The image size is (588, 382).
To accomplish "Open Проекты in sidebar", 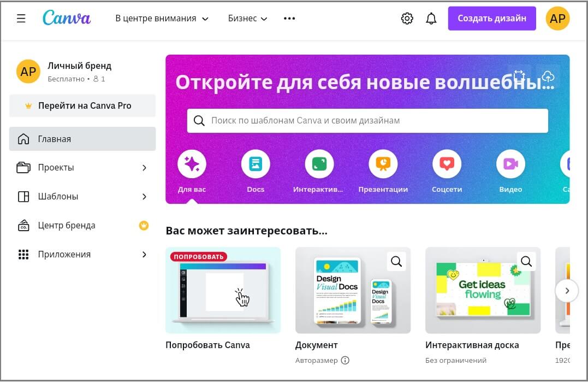I will click(x=82, y=168).
